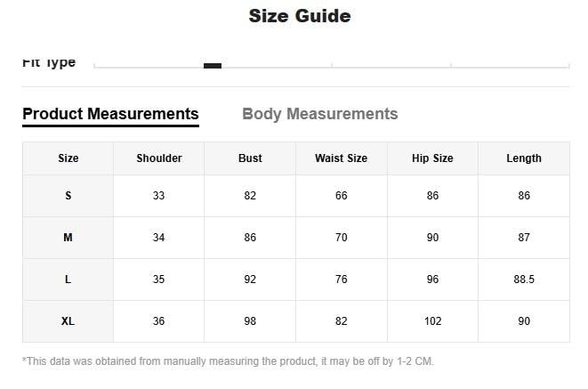588x389 pixels.
Task: Click the XL hip size value 102
Action: (x=432, y=321)
